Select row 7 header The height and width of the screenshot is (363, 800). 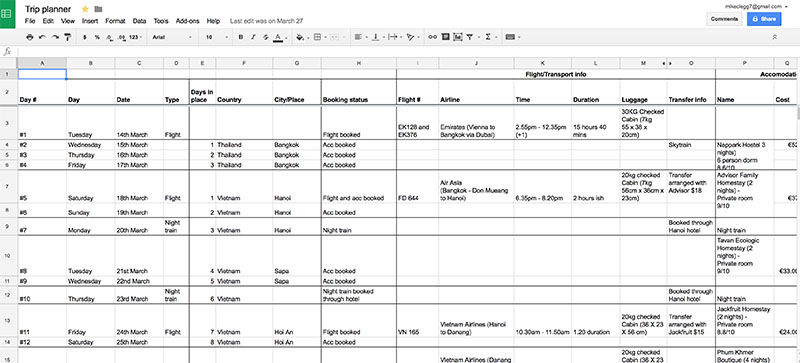coord(8,187)
